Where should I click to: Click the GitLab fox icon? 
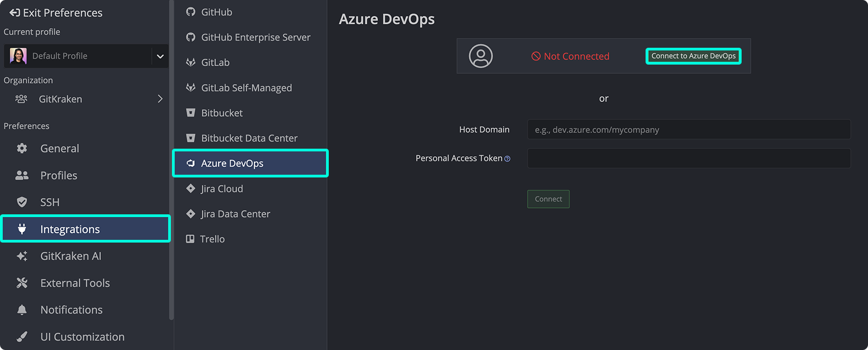tap(190, 62)
